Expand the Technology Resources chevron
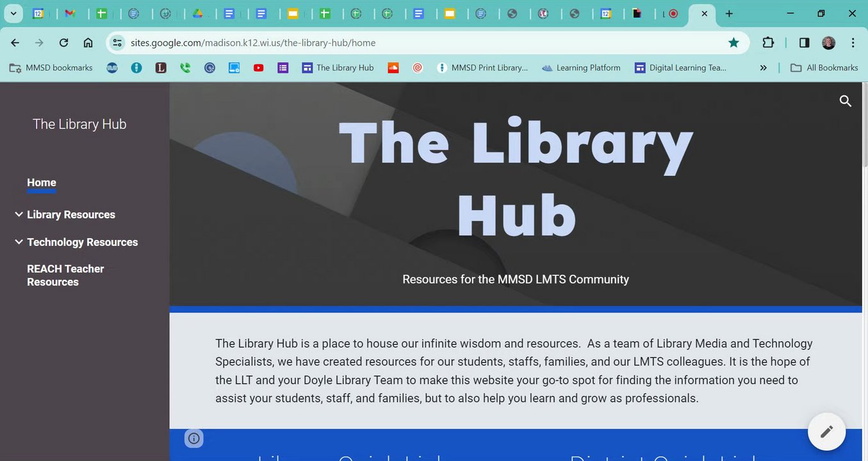868x461 pixels. click(19, 242)
